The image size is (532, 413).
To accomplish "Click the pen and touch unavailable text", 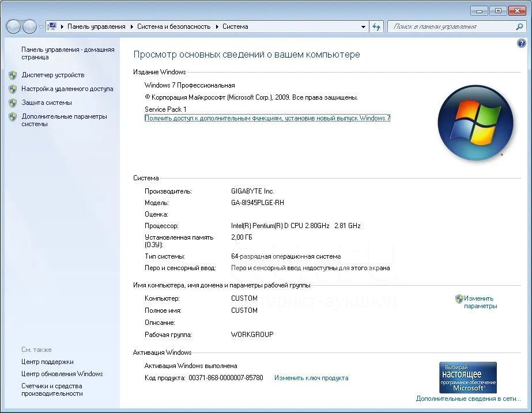I will (x=311, y=268).
